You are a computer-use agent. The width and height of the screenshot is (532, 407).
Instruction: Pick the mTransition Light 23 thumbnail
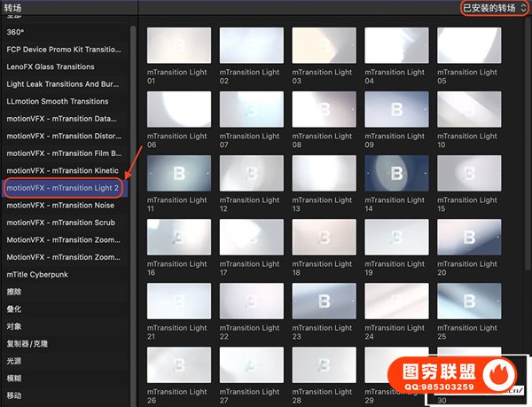pos(324,301)
